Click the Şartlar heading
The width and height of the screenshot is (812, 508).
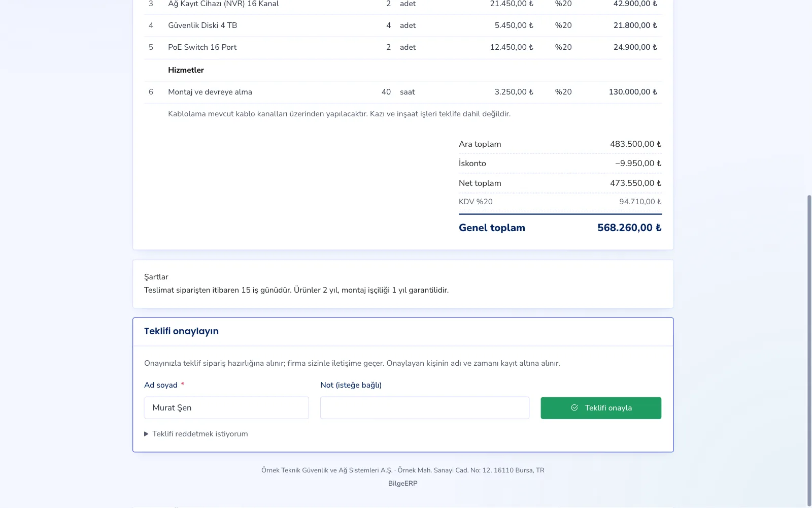click(156, 277)
